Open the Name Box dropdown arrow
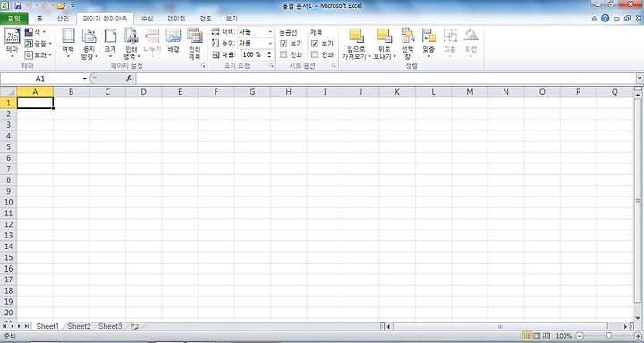 click(85, 79)
